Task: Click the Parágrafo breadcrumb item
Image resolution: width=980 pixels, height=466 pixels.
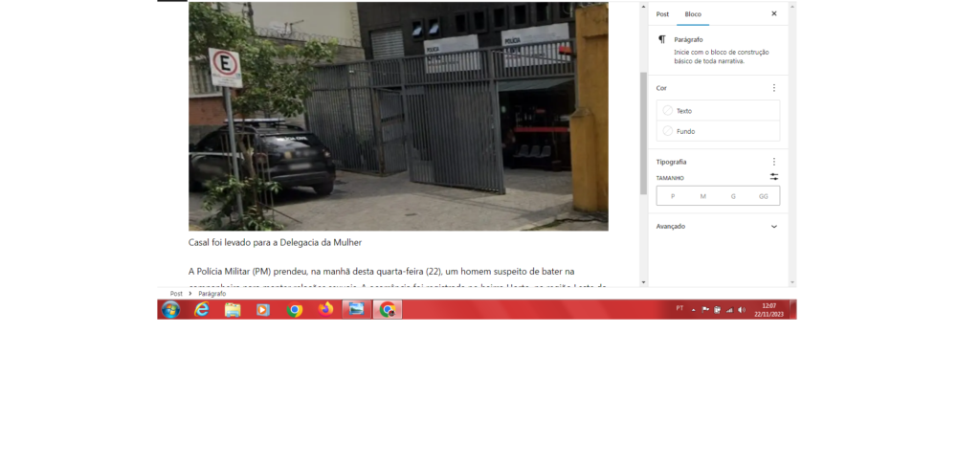Action: tap(212, 294)
